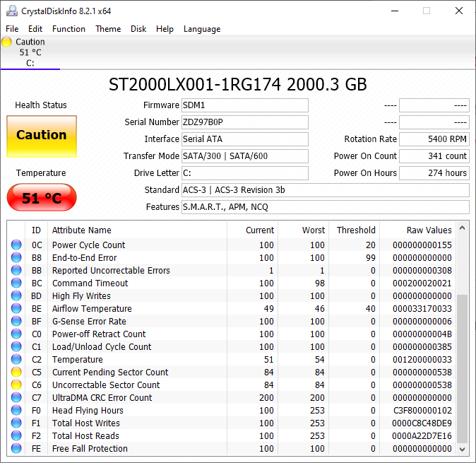Viewport: 476px width, 463px height.
Task: Click the Power On Count field
Action: pos(434,156)
